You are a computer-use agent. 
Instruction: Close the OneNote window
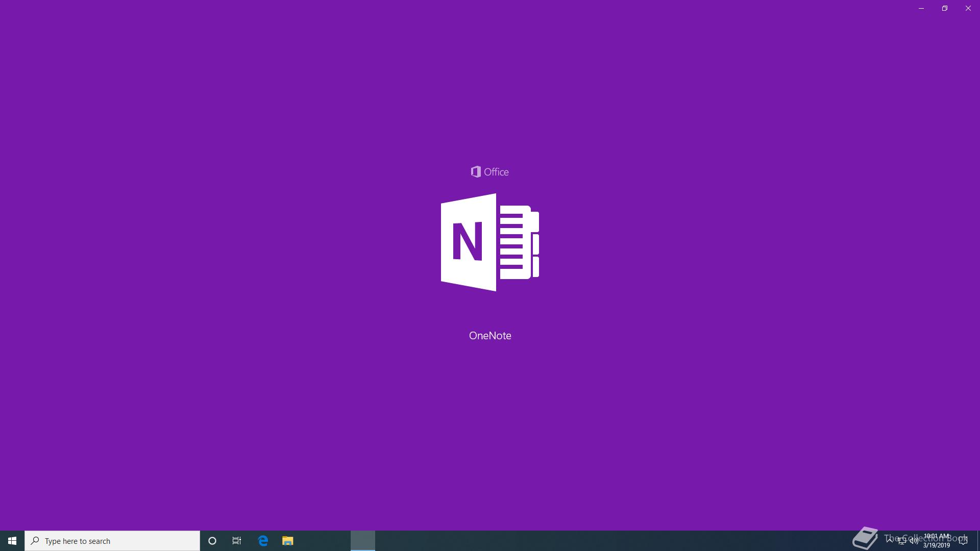click(968, 8)
